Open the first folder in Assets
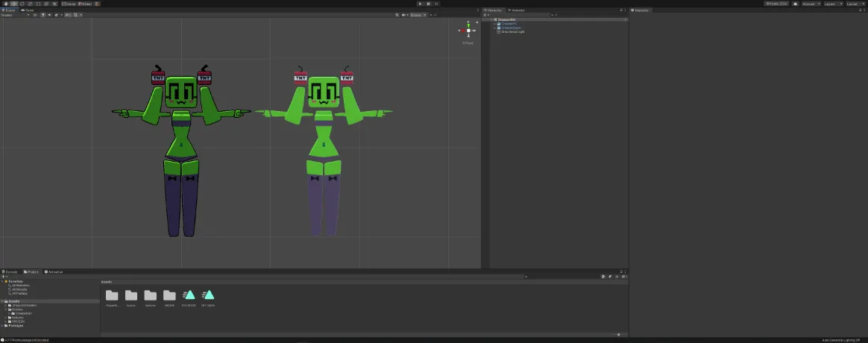This screenshot has width=868, height=343. click(x=112, y=296)
